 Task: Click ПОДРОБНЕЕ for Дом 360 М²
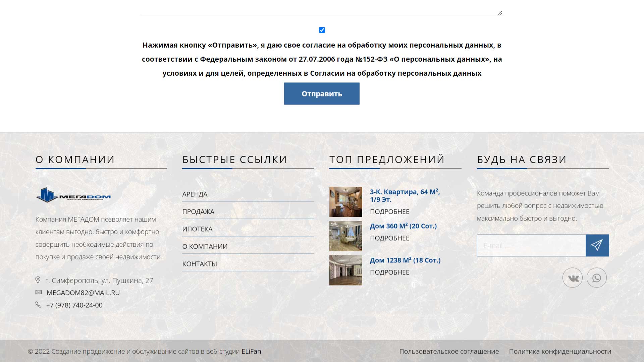pyautogui.click(x=389, y=238)
